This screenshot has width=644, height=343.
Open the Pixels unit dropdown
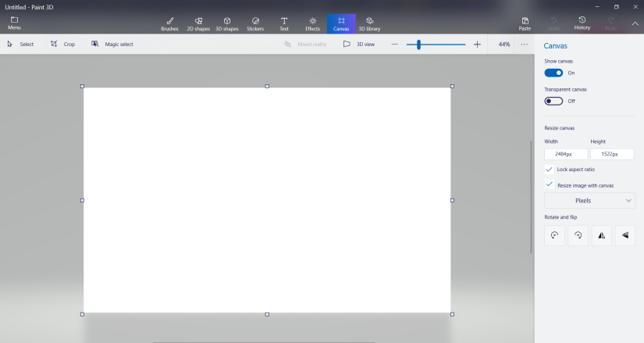click(589, 201)
